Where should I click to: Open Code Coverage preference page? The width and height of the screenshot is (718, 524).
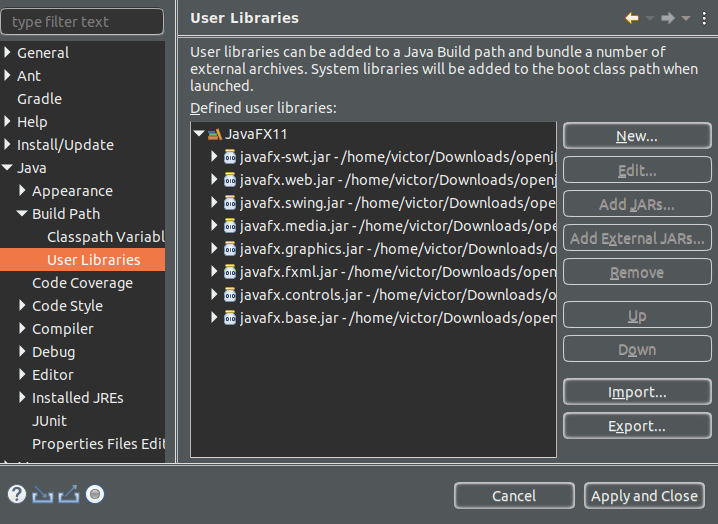tap(82, 283)
